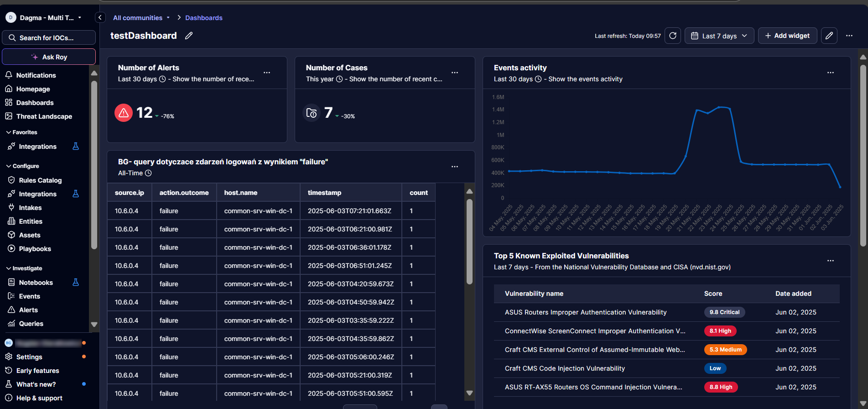Open Number of Cases widget options

point(454,73)
